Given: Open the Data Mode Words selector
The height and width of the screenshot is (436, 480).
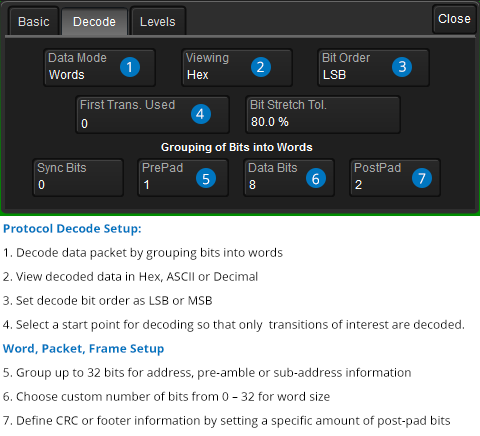Looking at the screenshot, I should (x=100, y=68).
